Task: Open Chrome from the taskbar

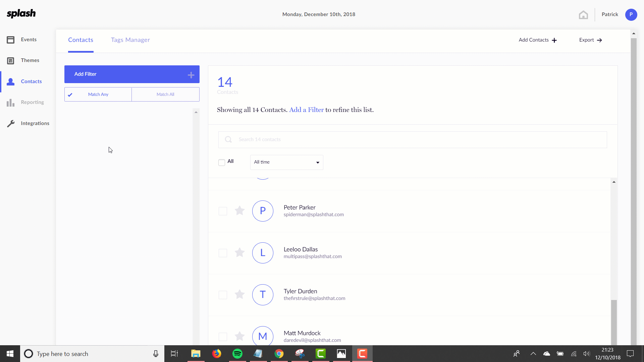Action: pos(279,354)
